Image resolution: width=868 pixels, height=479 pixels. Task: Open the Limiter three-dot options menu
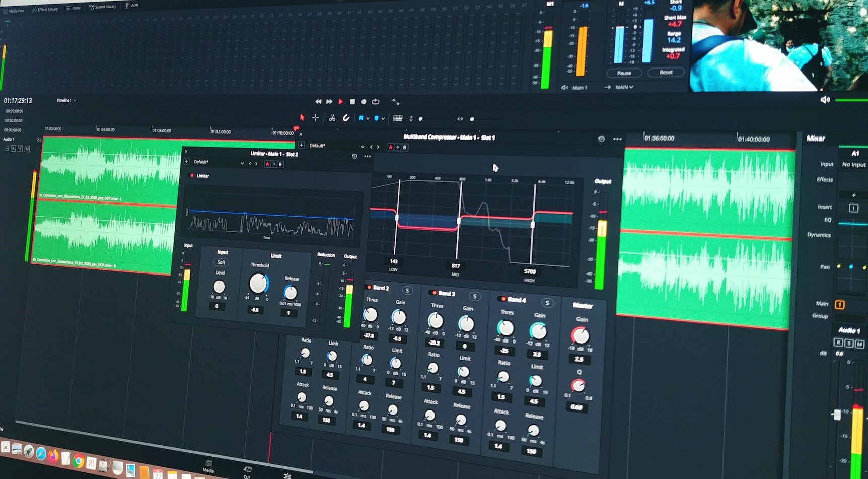click(x=368, y=157)
